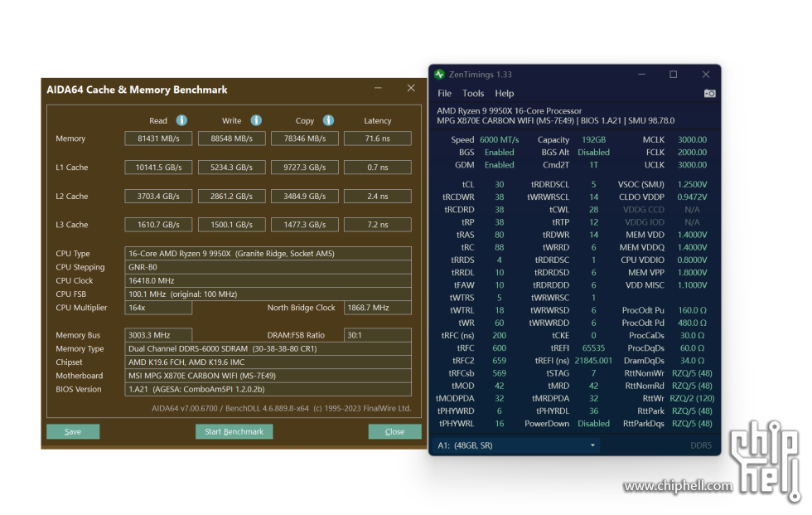Select the Memory Copy value 78346 MB/s

(x=305, y=138)
